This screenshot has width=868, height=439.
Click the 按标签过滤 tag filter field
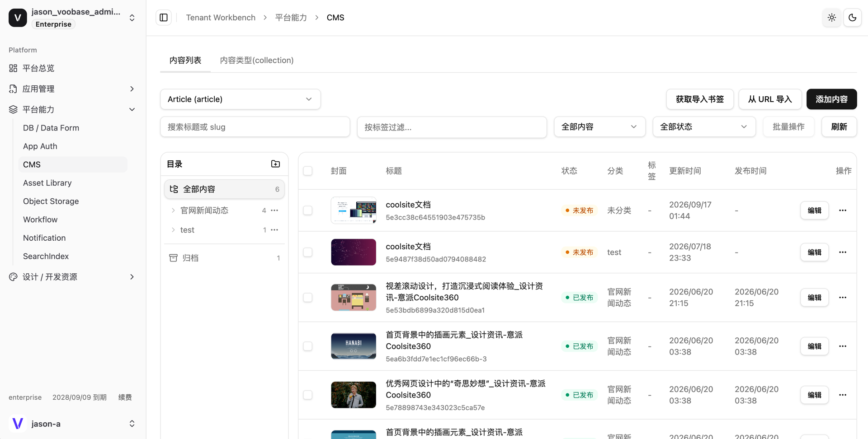coord(452,127)
